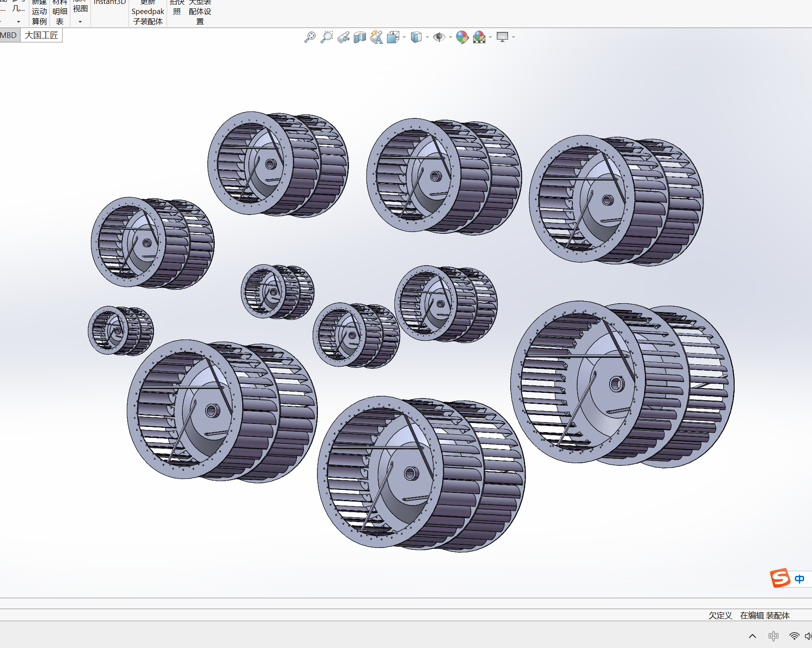
Task: Click the 新建运动算例 ribbon button
Action: (x=39, y=12)
